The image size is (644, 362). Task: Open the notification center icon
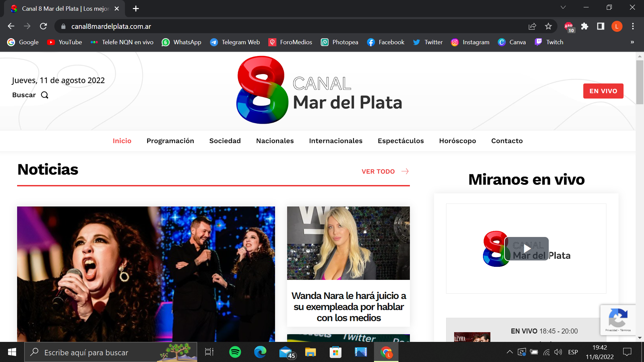point(627,352)
